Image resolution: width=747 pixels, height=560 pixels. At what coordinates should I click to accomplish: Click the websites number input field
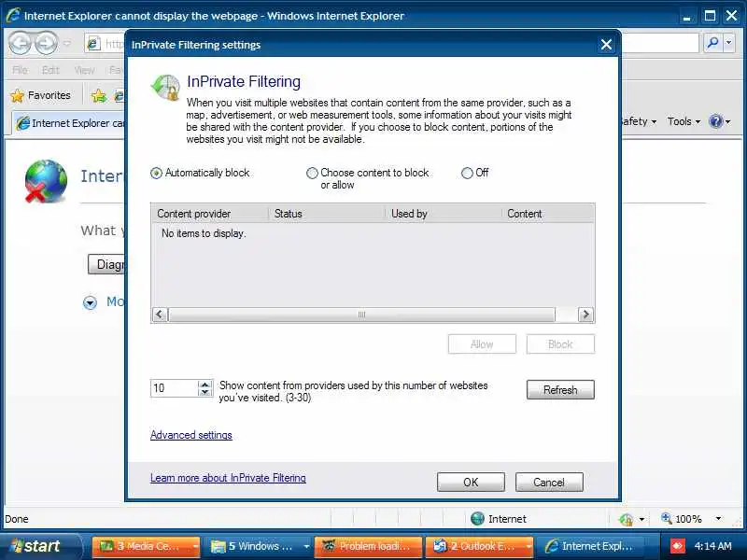[x=174, y=388]
